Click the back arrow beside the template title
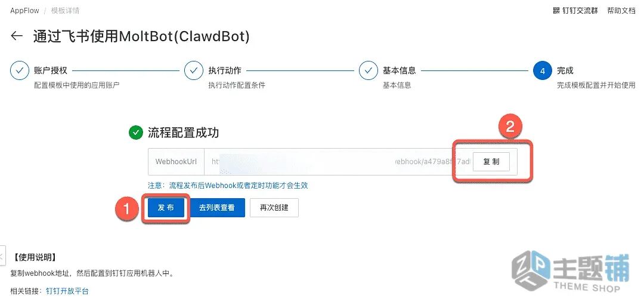The image size is (644, 308). [17, 36]
